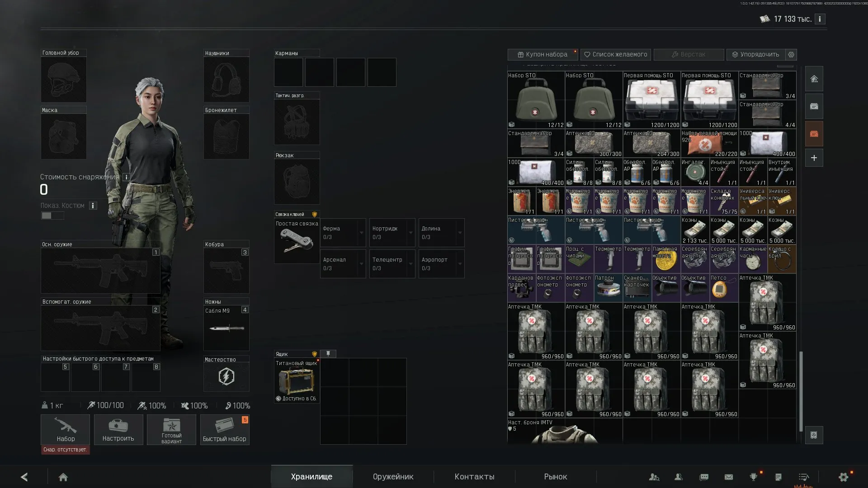Open main stash tab with house icon

(814, 79)
